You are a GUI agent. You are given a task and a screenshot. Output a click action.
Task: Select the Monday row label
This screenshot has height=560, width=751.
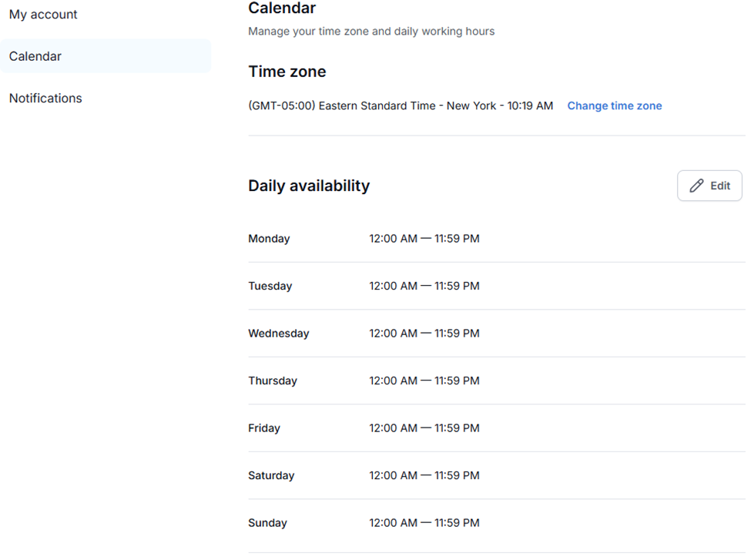(x=269, y=239)
